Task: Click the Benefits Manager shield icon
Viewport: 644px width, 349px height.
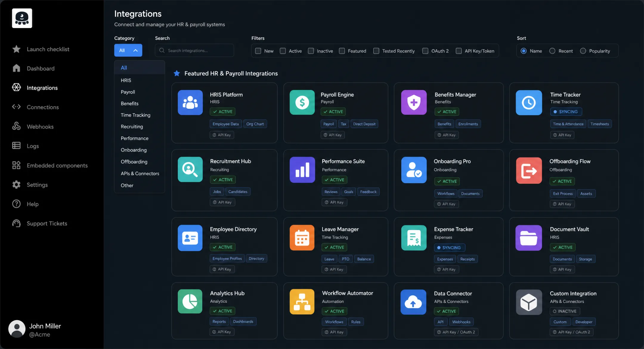Action: (x=414, y=103)
